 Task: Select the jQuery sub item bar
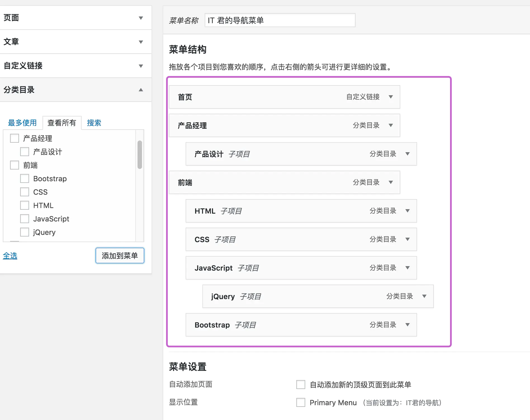(x=318, y=296)
